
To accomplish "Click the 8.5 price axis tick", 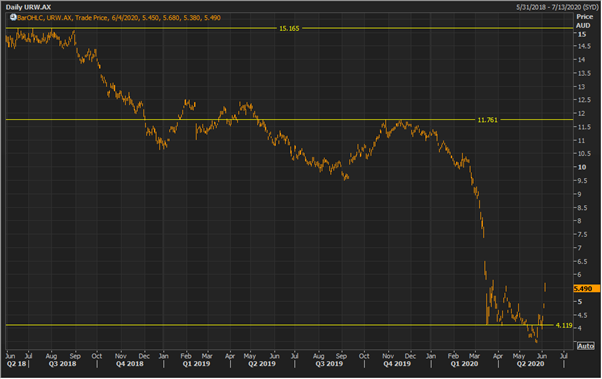I will (582, 208).
